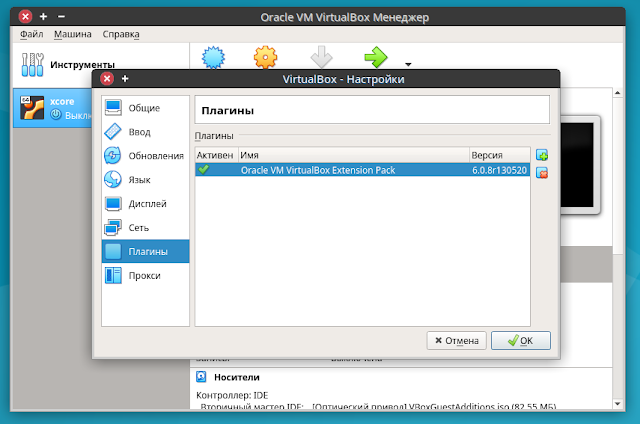Screen dimensions: 640x424
Task: Click the Инструменты tools icon in Manager
Action: point(32,65)
